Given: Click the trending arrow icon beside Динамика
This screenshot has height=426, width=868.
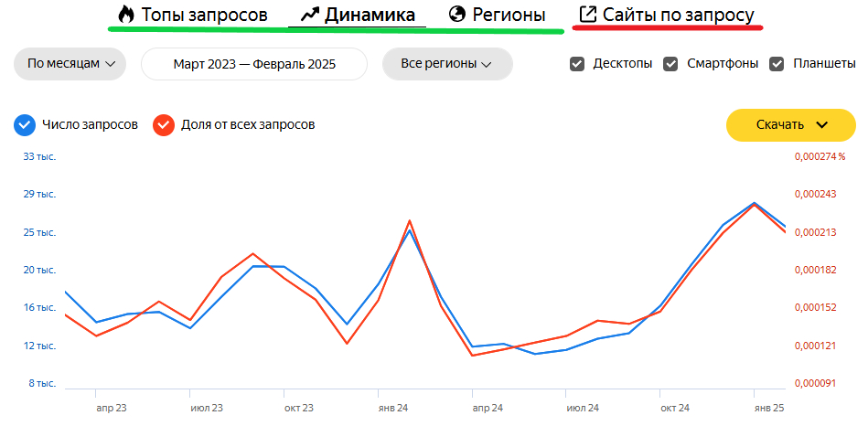Looking at the screenshot, I should pyautogui.click(x=309, y=16).
